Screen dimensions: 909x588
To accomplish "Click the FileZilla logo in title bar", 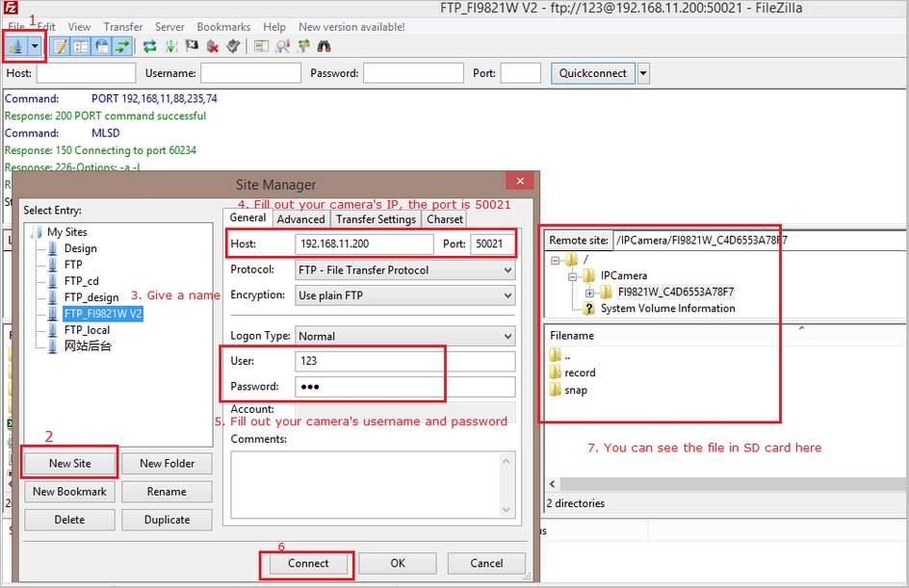I will tap(11, 8).
